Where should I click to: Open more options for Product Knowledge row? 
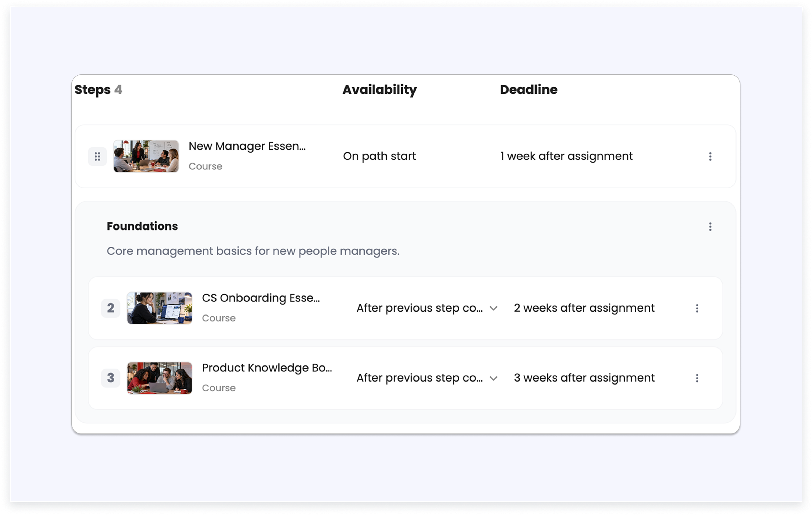coord(697,378)
